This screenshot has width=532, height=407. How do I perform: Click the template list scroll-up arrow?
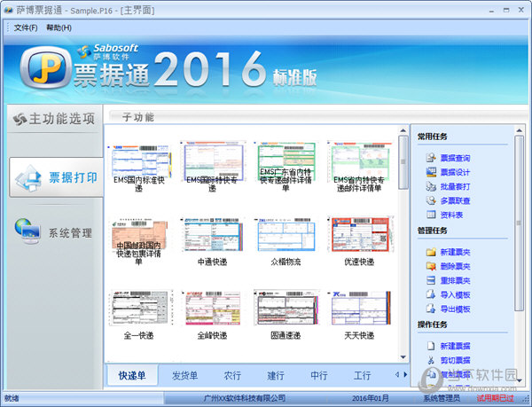pyautogui.click(x=403, y=130)
